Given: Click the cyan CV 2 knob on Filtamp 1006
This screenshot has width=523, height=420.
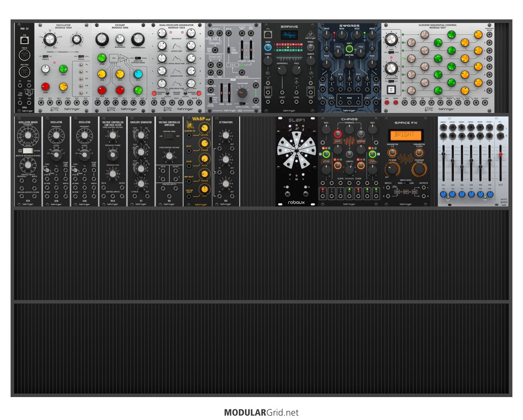Looking at the screenshot, I should (x=138, y=74).
